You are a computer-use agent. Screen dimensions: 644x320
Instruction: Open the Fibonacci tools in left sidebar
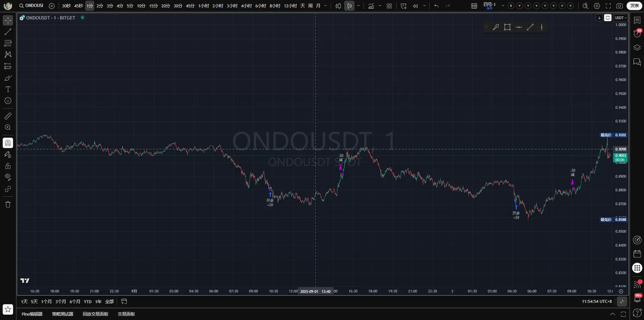coord(8,43)
